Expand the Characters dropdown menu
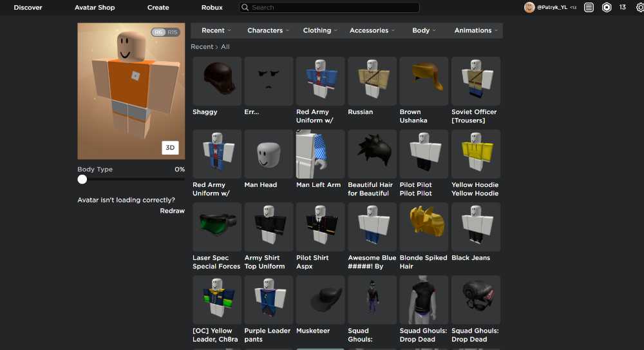This screenshot has height=350, width=644. [268, 30]
